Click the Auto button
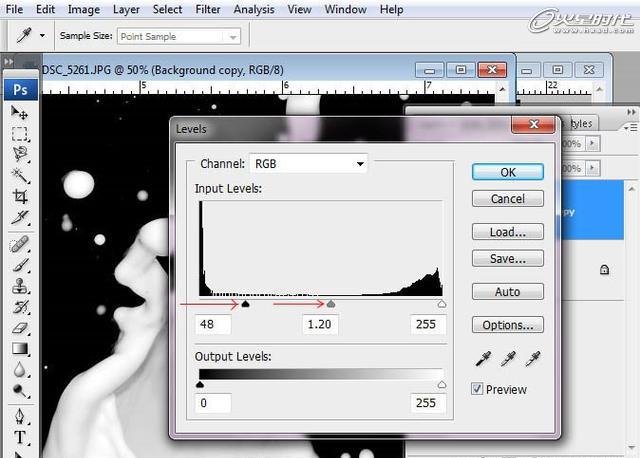The width and height of the screenshot is (640, 458). [x=507, y=292]
